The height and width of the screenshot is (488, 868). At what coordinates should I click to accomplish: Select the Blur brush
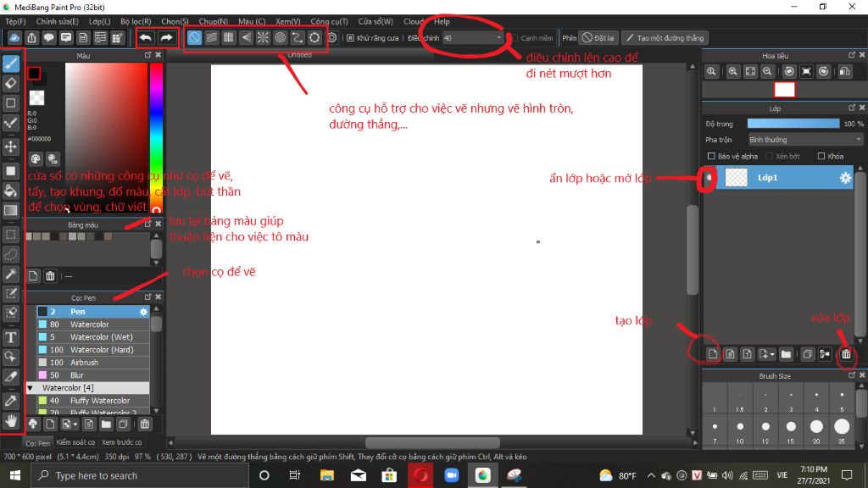(x=93, y=375)
